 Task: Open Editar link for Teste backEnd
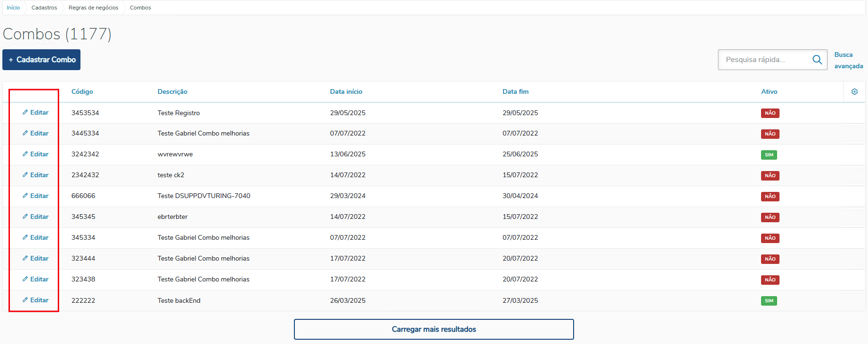(x=35, y=300)
